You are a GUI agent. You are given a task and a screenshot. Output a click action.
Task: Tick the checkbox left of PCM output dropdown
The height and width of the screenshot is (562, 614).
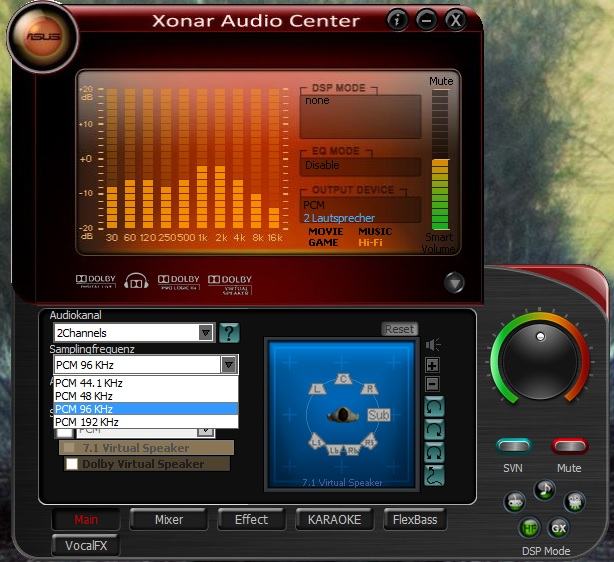(65, 432)
